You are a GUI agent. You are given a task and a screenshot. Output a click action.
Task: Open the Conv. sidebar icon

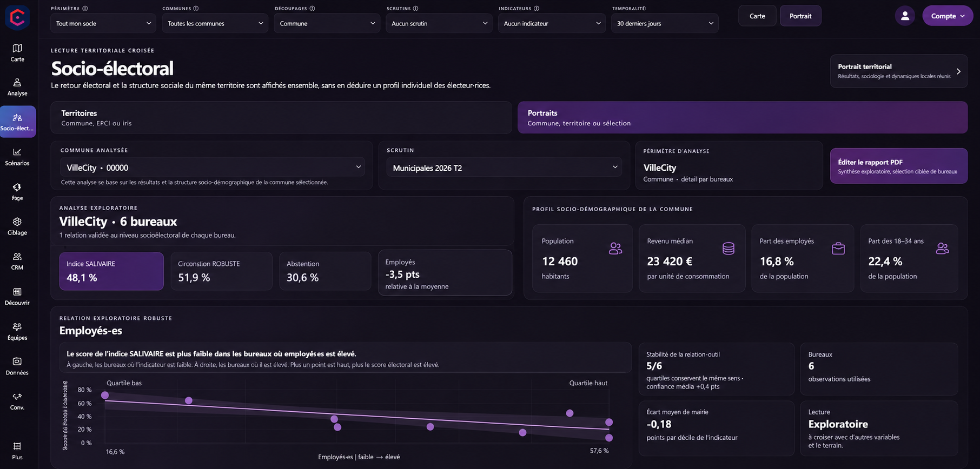17,397
